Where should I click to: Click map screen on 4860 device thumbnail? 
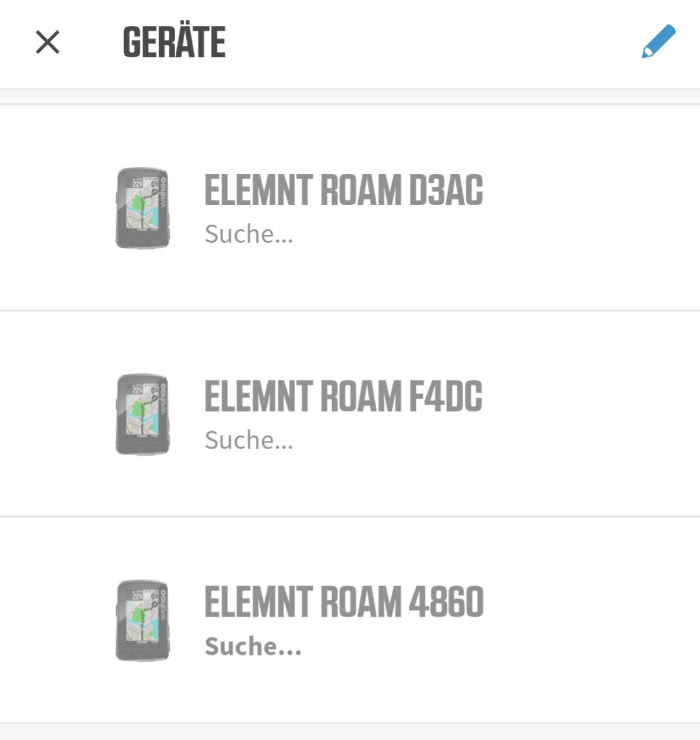(142, 619)
